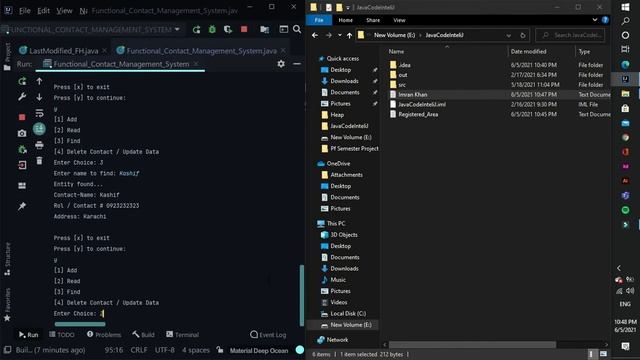Click Material Deep Ocean theme in status bar
This screenshot has height=360, width=640.
coord(259,350)
